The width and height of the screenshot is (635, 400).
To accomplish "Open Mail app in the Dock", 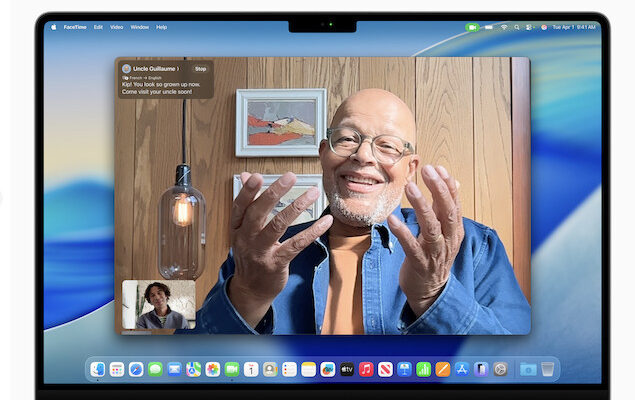I will tap(175, 369).
